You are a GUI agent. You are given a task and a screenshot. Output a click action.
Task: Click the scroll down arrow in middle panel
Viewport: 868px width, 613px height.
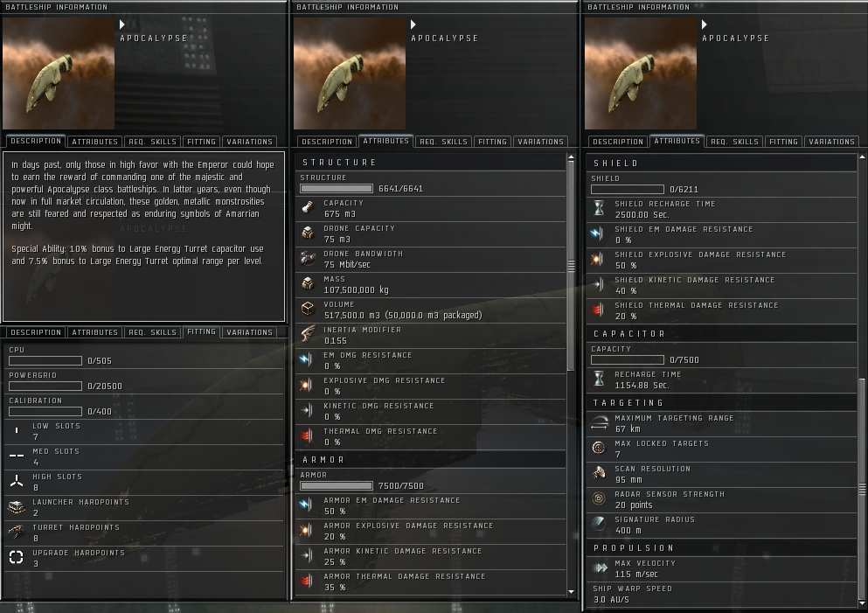pos(572,592)
